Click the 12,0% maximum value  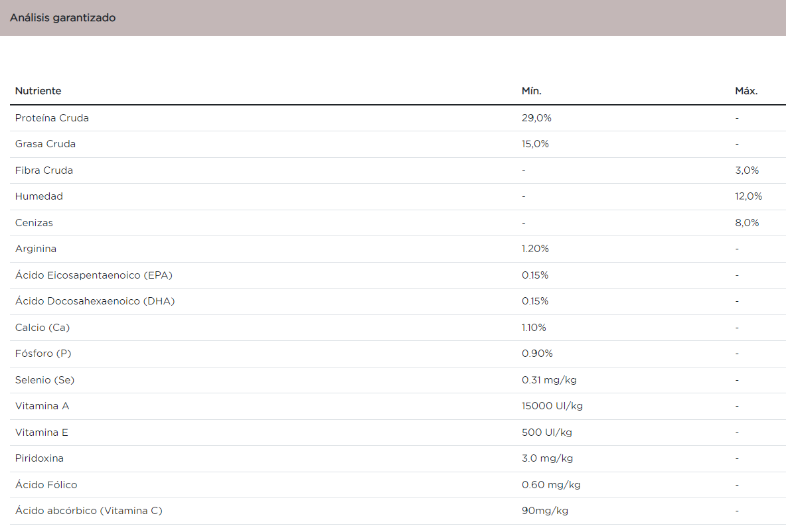click(x=748, y=196)
